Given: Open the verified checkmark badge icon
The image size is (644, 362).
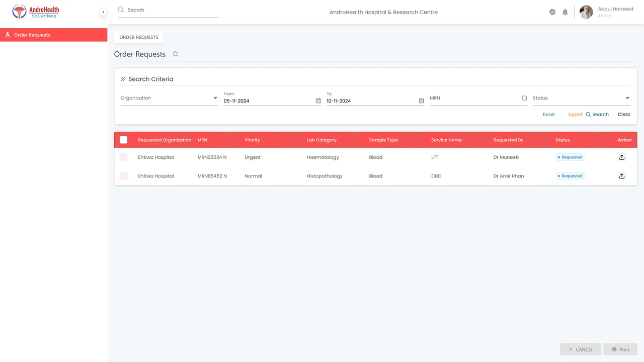Looking at the screenshot, I should pos(552,12).
